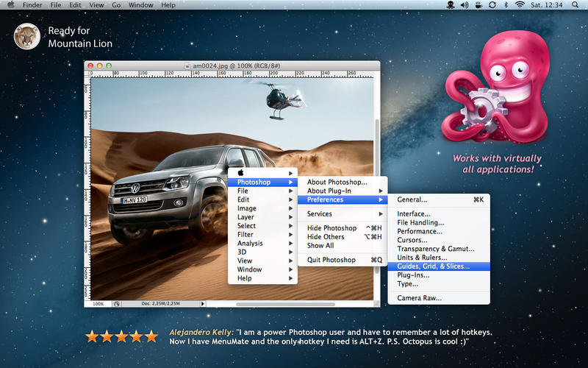Click the Bluetooth icon in menu bar
588x368 pixels.
tap(506, 5)
